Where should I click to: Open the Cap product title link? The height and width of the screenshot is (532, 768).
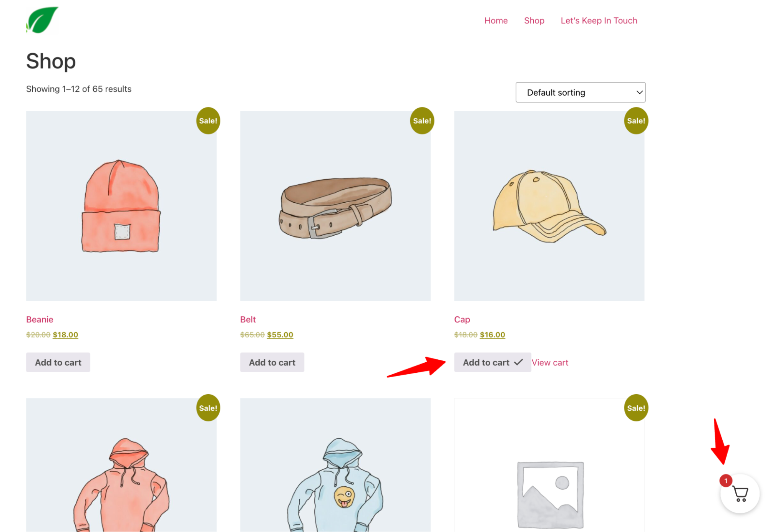pyautogui.click(x=462, y=319)
